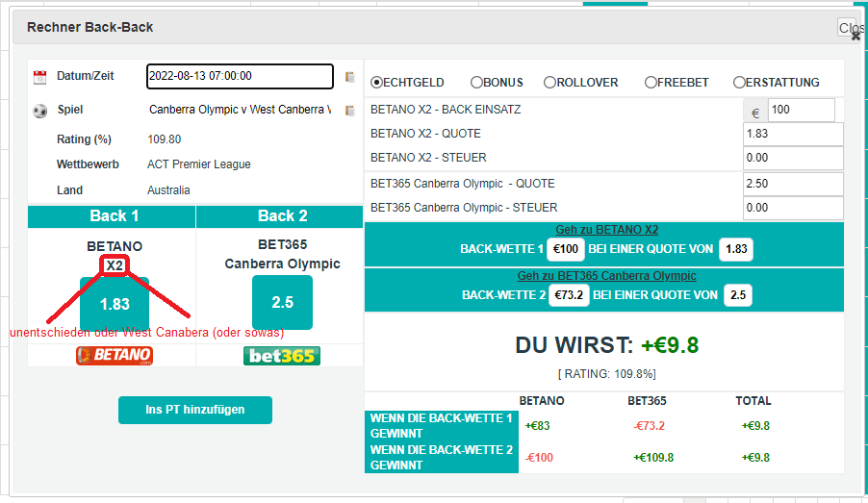Click the 2.5 odds badge in BACK-WETTE 2 row

738,295
